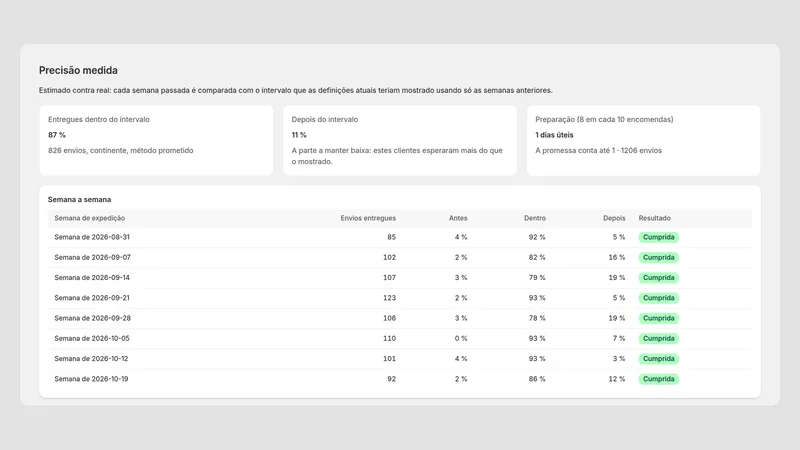800x450 pixels.
Task: Select row "Semana de 2026-09-28"
Action: tap(400, 318)
